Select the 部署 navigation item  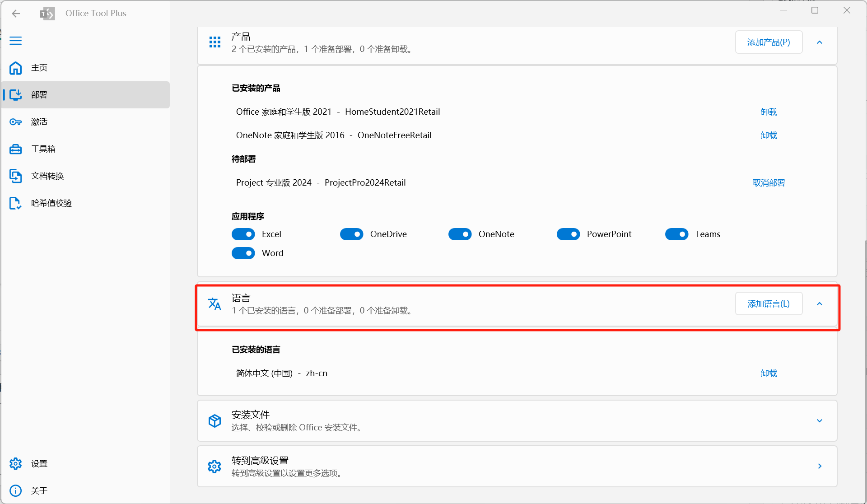click(86, 95)
